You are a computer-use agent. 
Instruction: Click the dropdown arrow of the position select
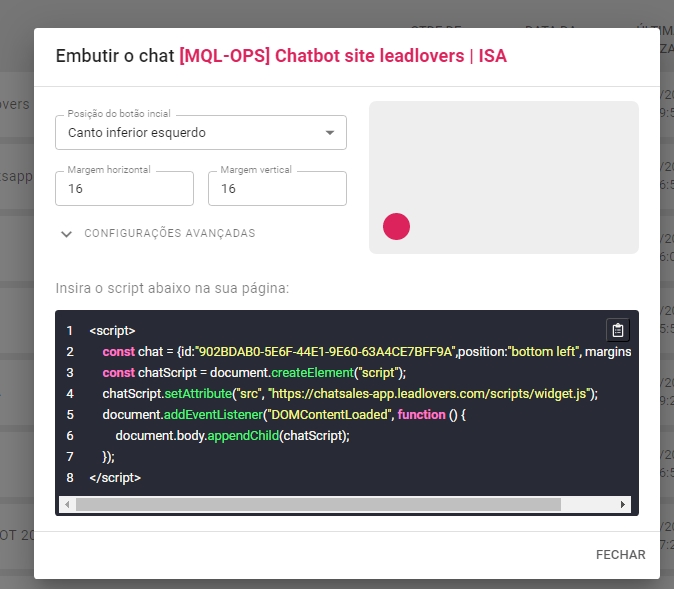[330, 132]
